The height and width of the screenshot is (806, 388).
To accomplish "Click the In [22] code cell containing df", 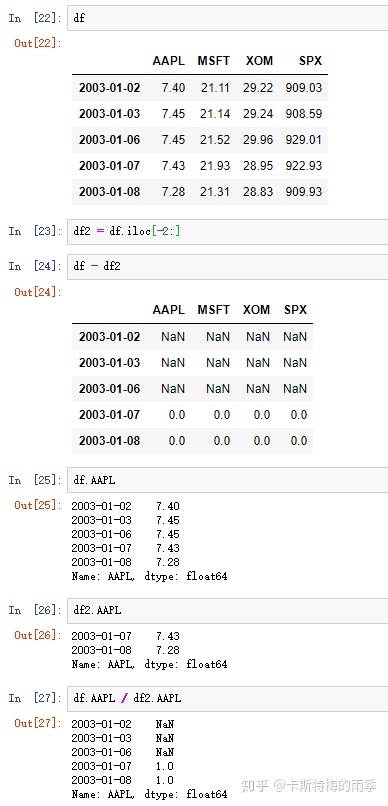I will pos(228,18).
